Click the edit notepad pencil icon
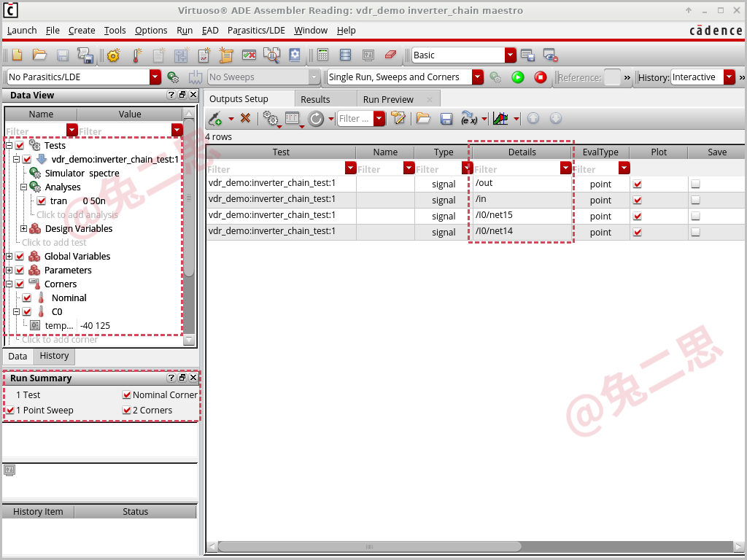This screenshot has height=560, width=747. (x=398, y=118)
